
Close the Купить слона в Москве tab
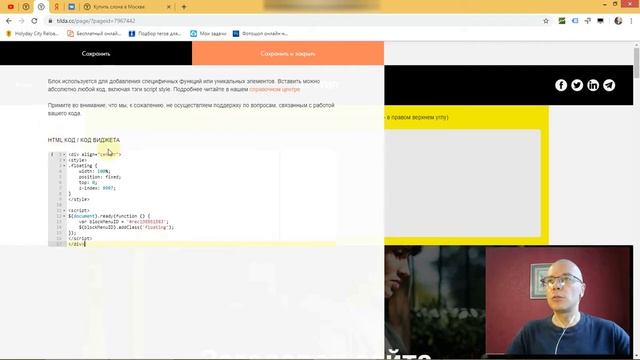tap(169, 7)
